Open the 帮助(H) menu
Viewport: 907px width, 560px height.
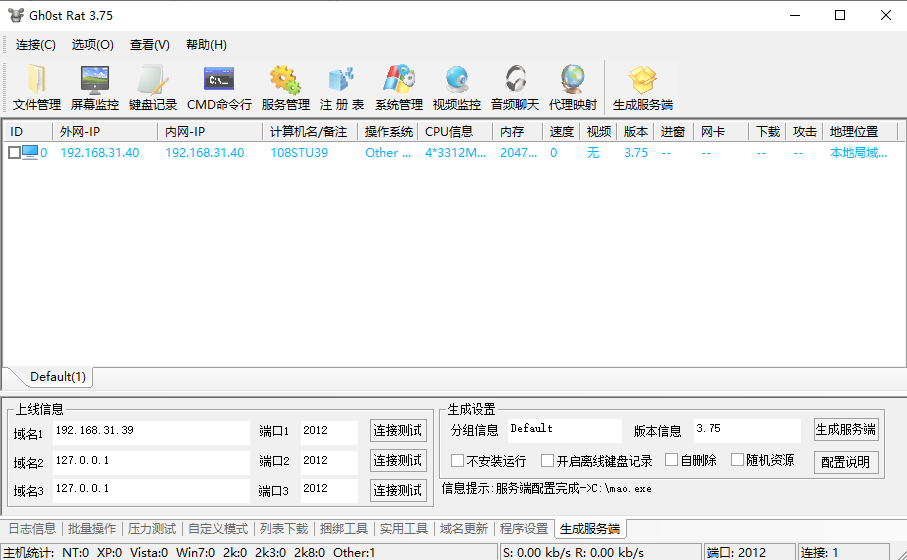206,45
